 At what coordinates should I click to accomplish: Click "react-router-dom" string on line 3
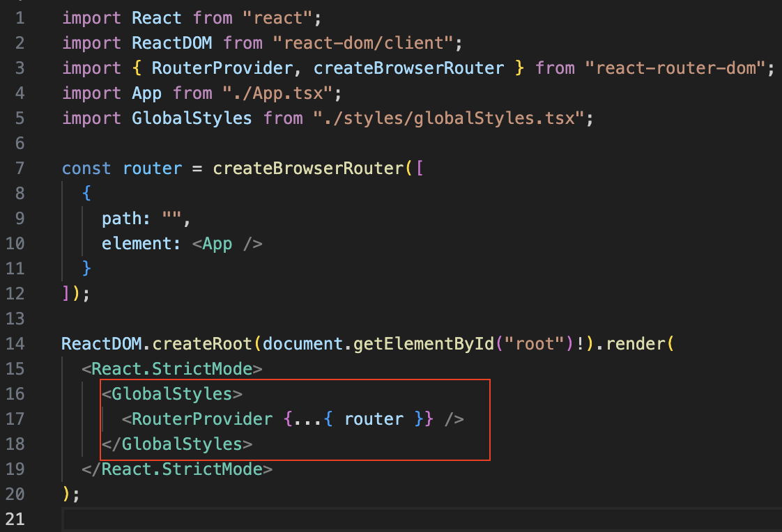click(x=675, y=68)
